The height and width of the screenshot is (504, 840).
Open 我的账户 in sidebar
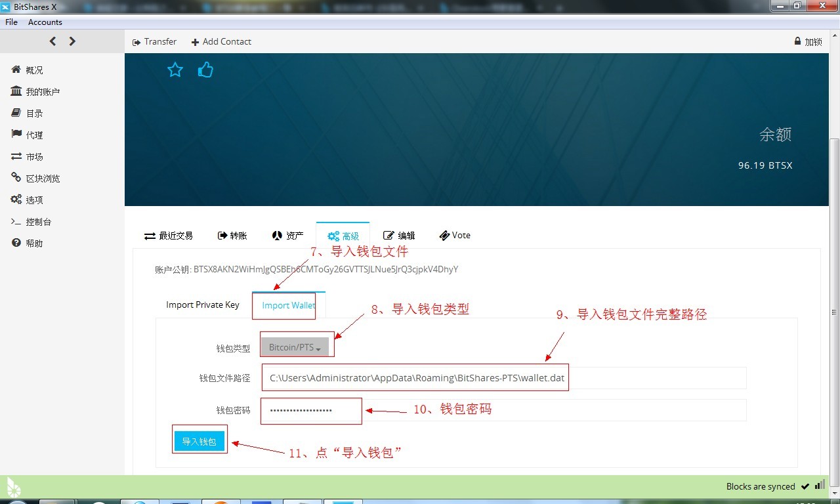coord(35,92)
